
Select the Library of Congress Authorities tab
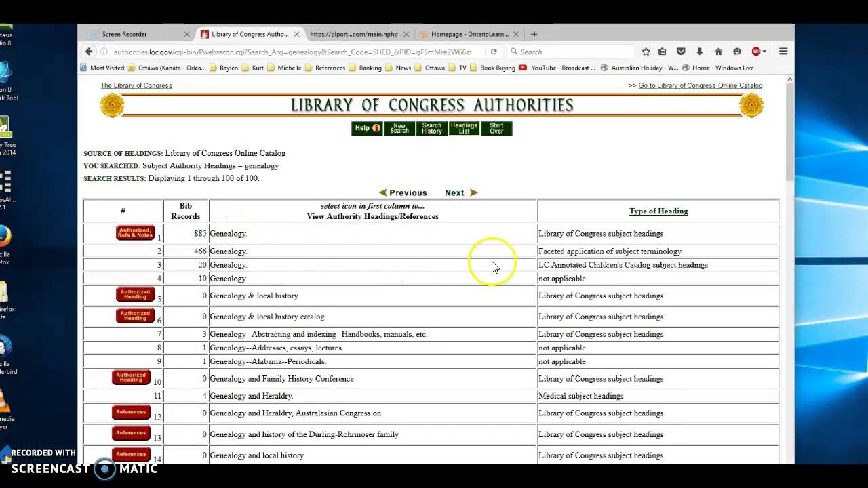tap(250, 34)
